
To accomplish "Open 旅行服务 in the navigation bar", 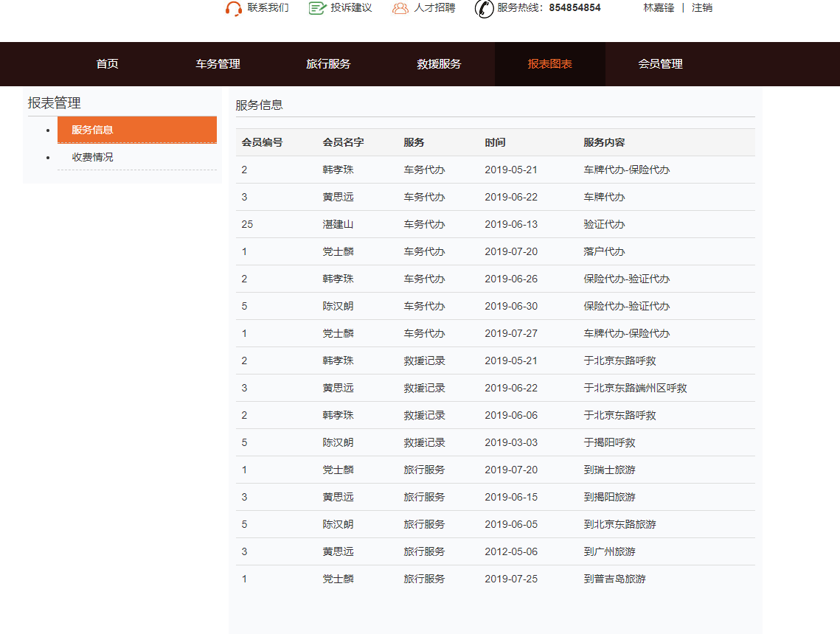I will point(327,64).
